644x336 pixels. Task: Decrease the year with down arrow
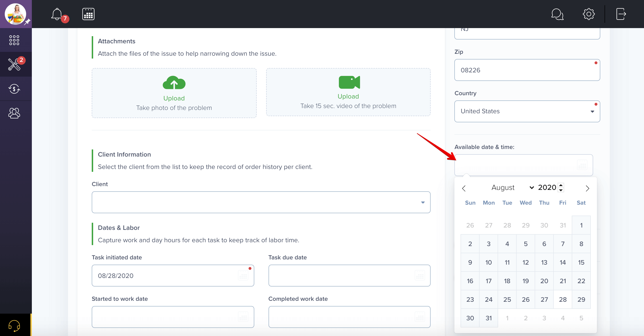[x=561, y=190]
